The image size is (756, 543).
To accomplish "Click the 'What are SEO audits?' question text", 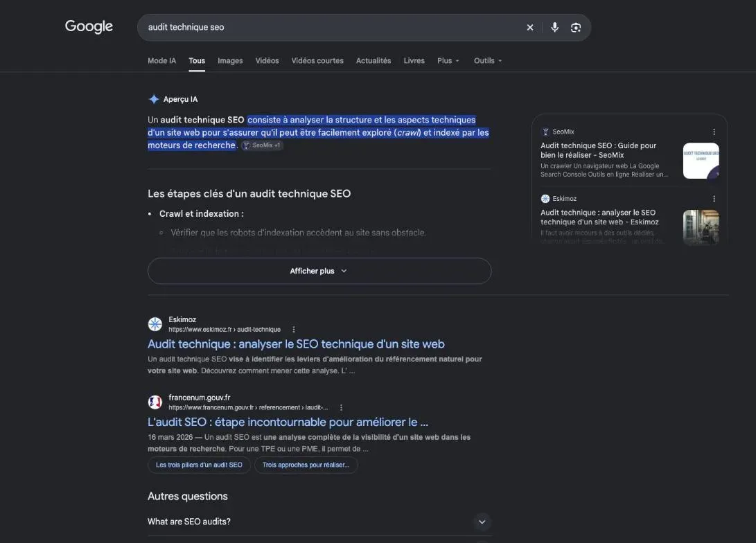I will click(189, 522).
